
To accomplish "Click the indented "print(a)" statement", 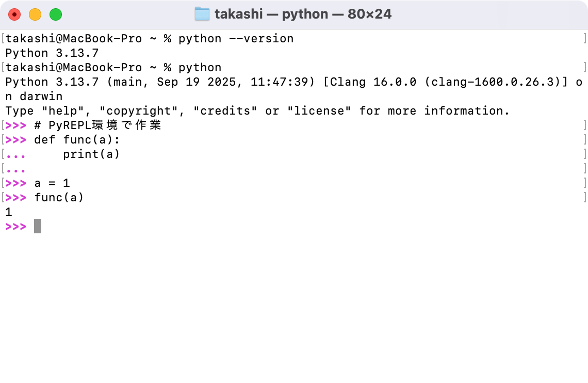I will 91,154.
